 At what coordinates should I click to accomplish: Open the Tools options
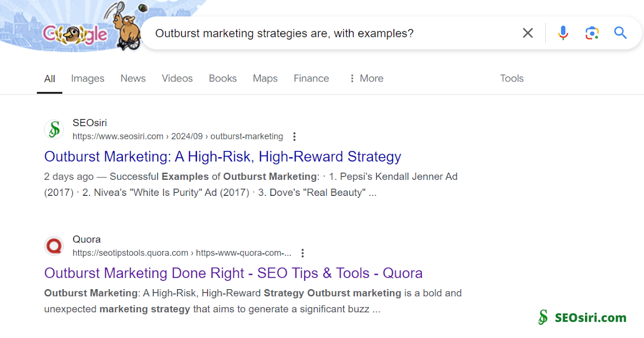point(511,78)
